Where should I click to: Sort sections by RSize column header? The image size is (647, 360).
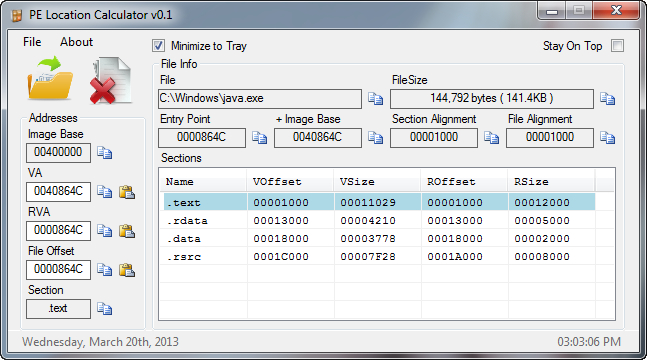point(551,181)
